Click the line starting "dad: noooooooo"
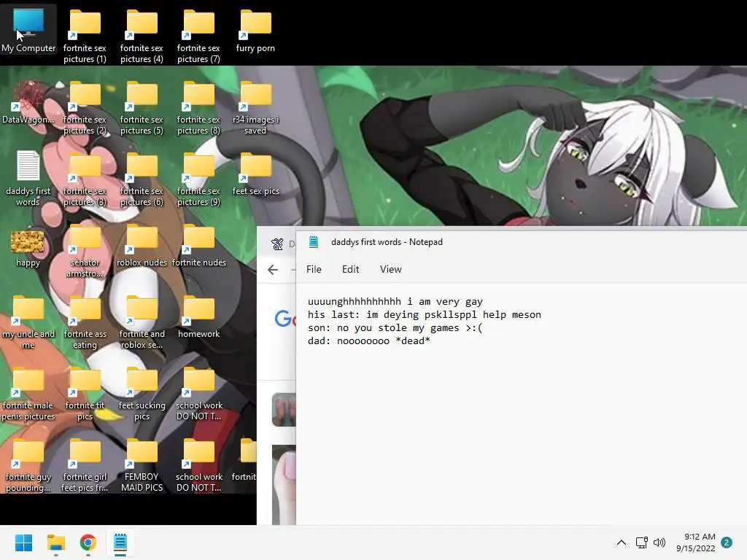Viewport: 747px width, 560px height. coord(368,341)
